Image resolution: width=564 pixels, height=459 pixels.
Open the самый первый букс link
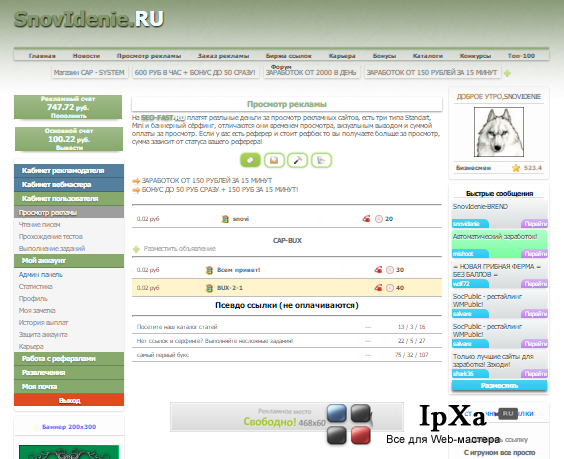pos(163,355)
